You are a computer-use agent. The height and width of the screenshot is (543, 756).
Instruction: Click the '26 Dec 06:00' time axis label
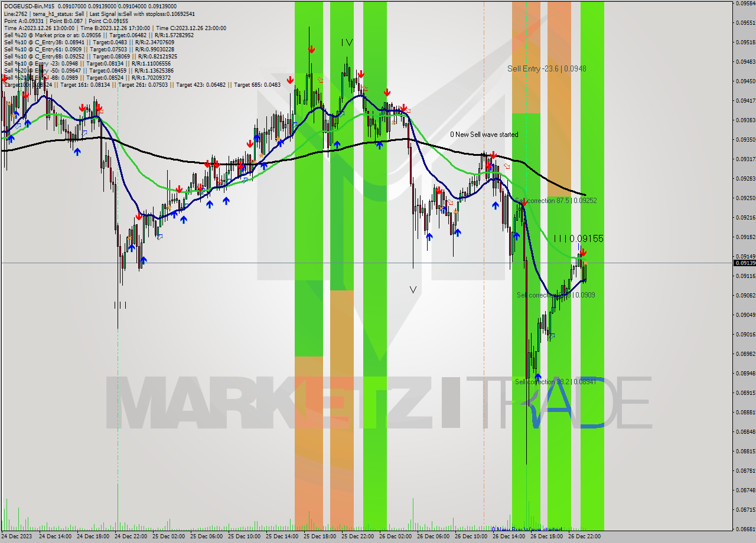click(433, 537)
